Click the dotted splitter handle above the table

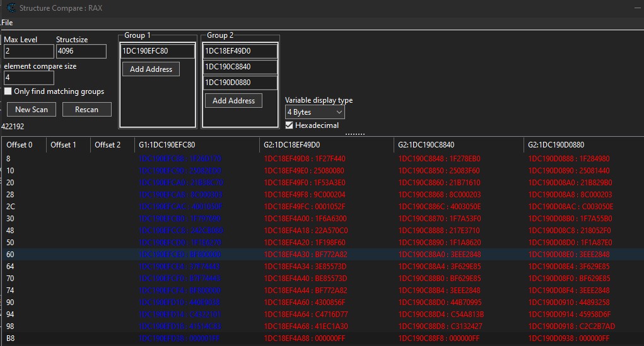pyautogui.click(x=354, y=134)
